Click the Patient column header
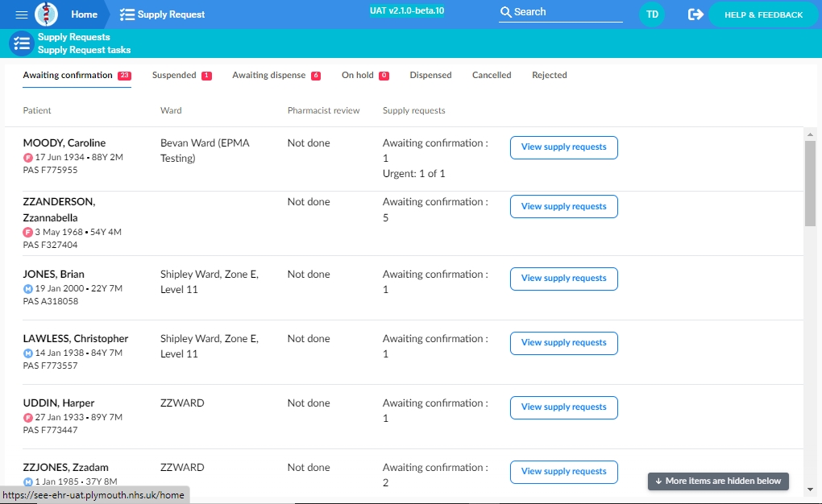Viewport: 822px width, 504px height. coord(37,110)
